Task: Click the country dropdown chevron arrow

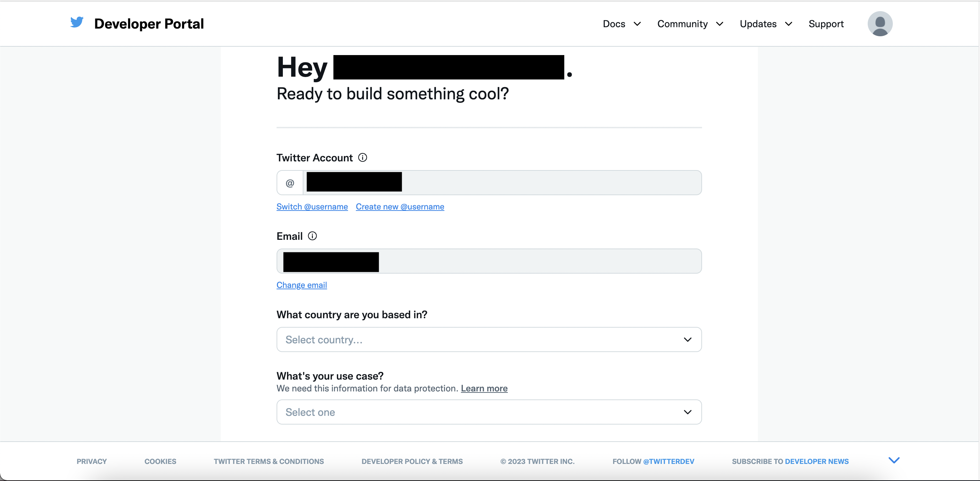Action: 687,339
